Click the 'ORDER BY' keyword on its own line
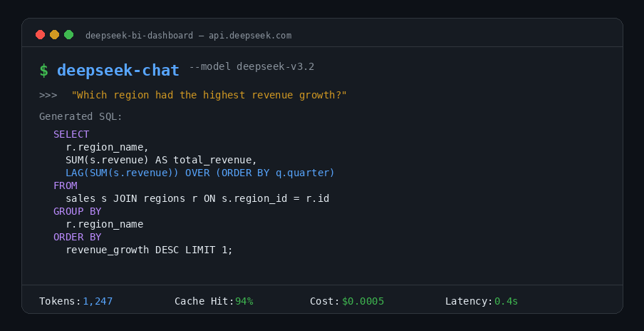This screenshot has width=644, height=331. coord(77,238)
